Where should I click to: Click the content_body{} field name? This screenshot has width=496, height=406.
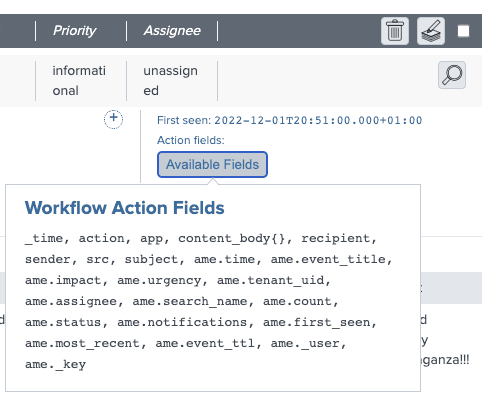pyautogui.click(x=231, y=238)
